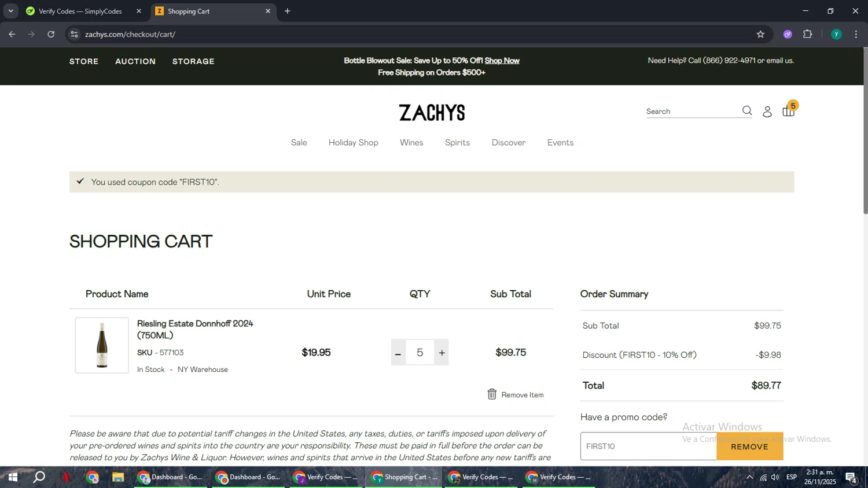Image resolution: width=868 pixels, height=488 pixels.
Task: Switch to Verify Codes — SimplyCodes tab
Action: pos(80,11)
